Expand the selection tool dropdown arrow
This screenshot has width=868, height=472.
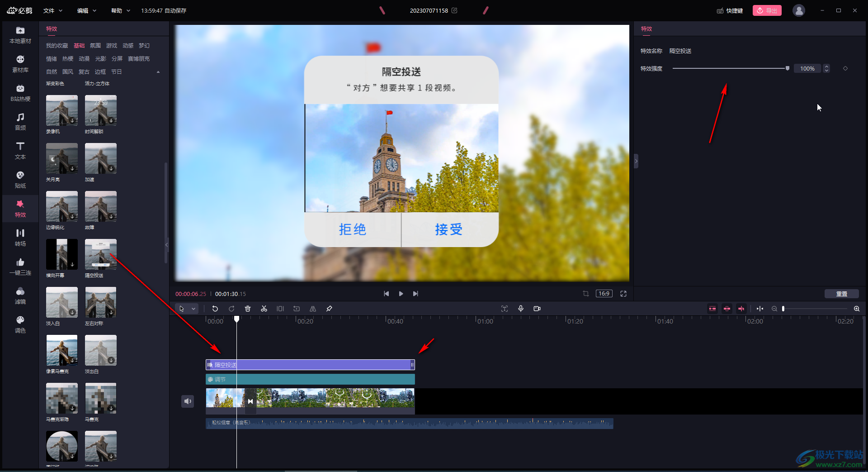[x=193, y=309]
